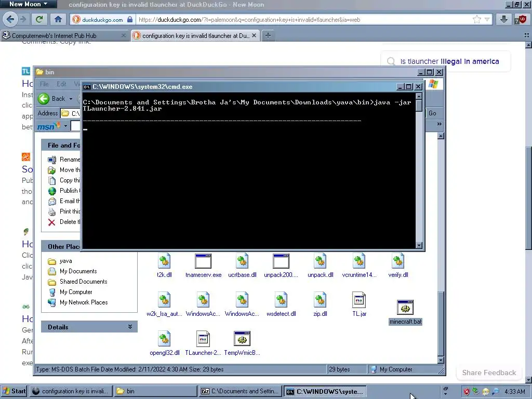Screen dimensions: 532x399
Task: Expand the Explorer toolbar overflow chevron
Action: coord(440,124)
